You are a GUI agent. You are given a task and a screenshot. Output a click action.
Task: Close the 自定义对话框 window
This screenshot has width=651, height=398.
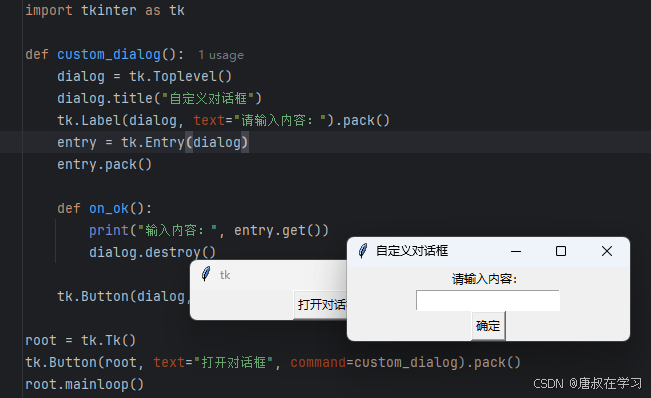pyautogui.click(x=607, y=251)
